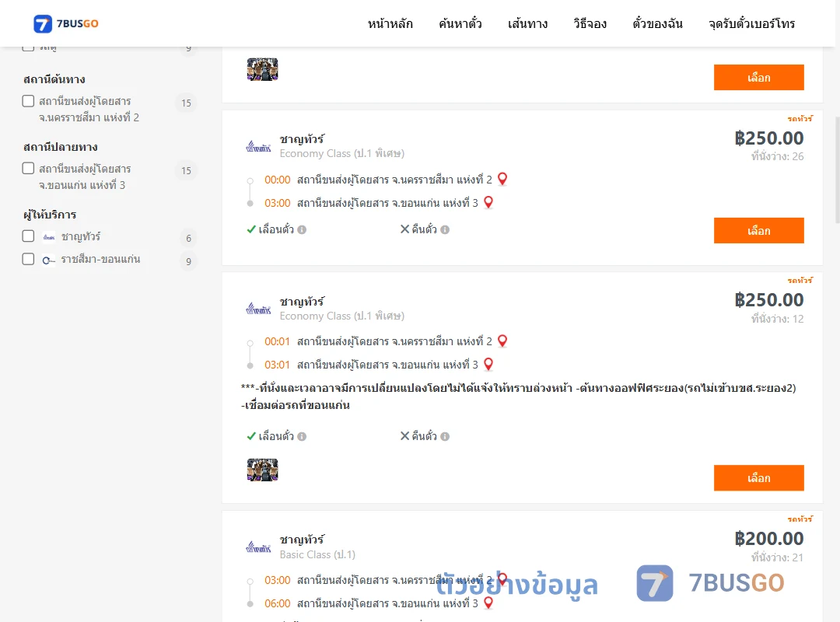Click the page's vertical scrollbar thumb
The image size is (840, 622).
click(x=837, y=169)
